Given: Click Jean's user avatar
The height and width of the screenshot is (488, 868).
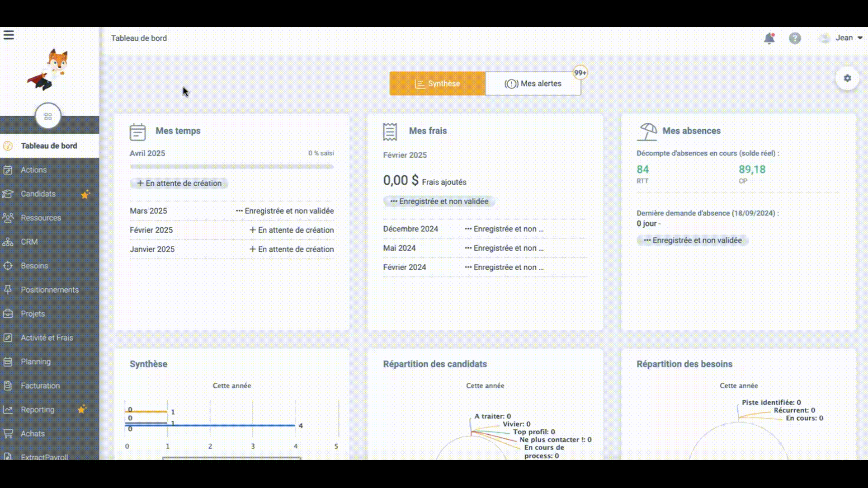Looking at the screenshot, I should pos(825,38).
